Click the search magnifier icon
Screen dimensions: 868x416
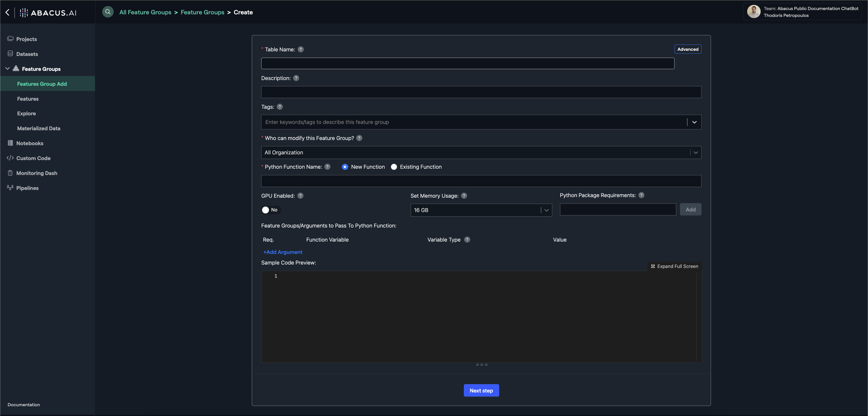108,12
